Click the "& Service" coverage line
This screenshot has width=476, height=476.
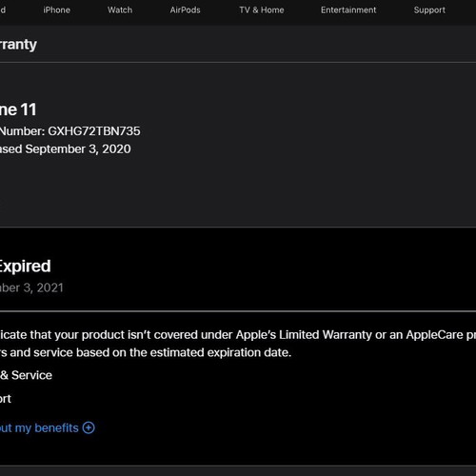(x=26, y=375)
